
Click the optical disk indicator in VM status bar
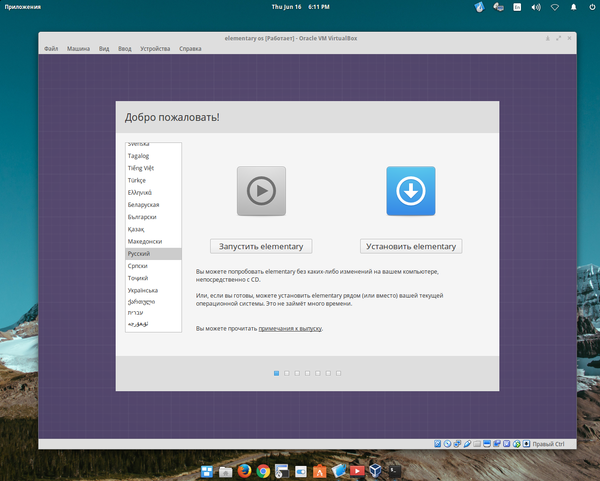click(448, 443)
